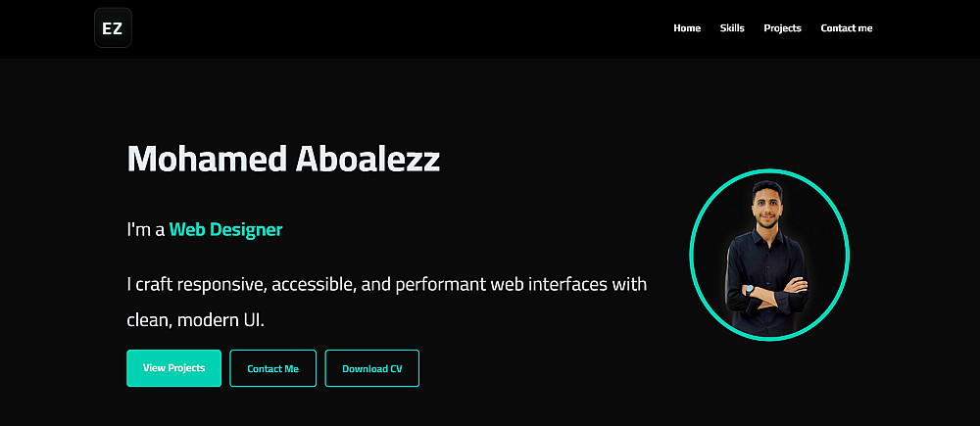Click the word "performant" in the description
The height and width of the screenshot is (426, 980).
(445, 285)
